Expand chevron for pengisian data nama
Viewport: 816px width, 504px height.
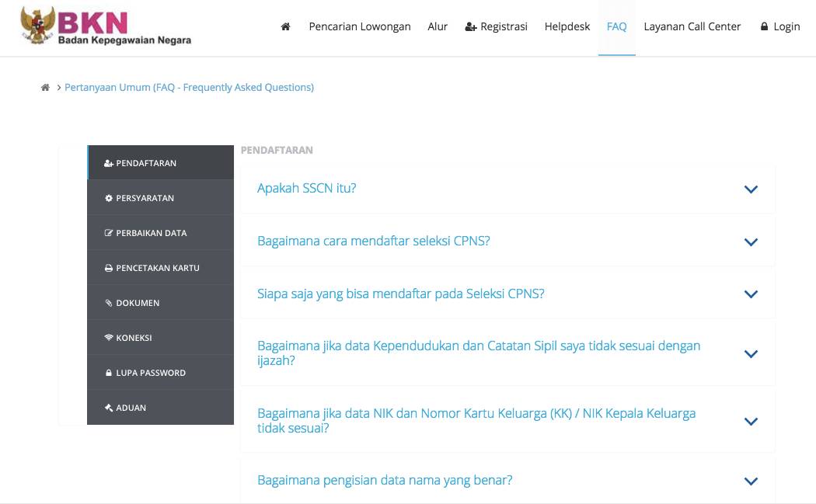[751, 481]
